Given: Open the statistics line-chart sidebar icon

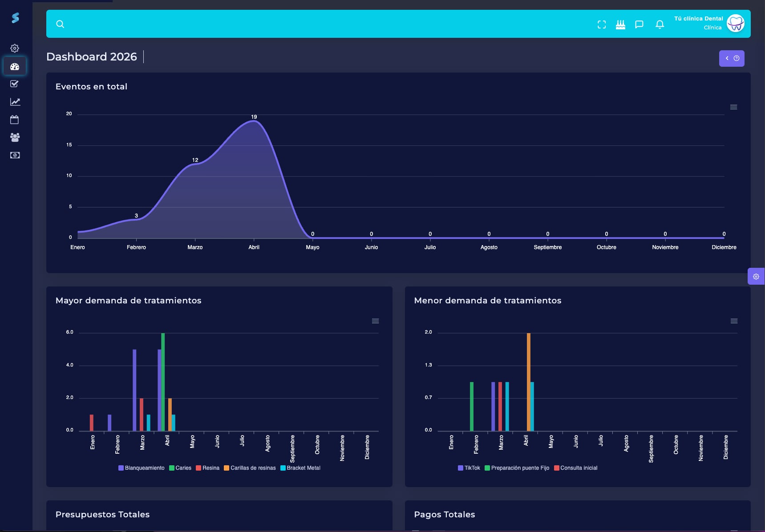Looking at the screenshot, I should point(15,102).
